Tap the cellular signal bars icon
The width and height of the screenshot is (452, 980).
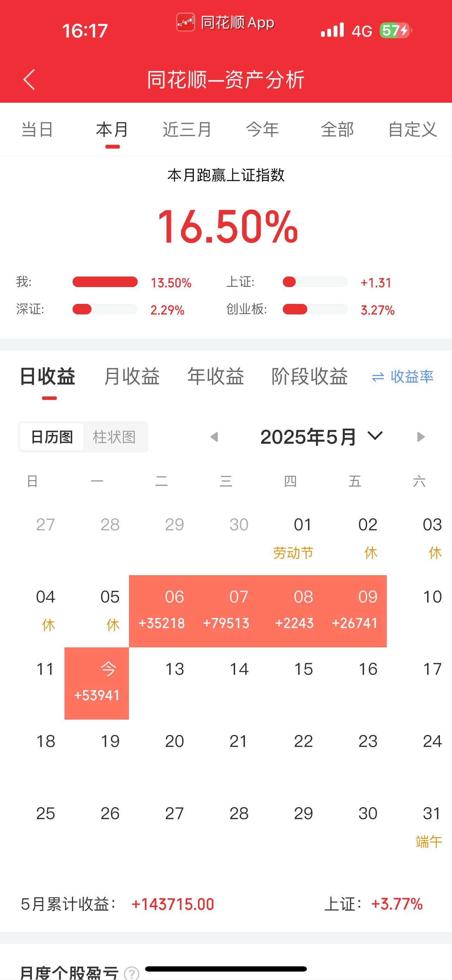tap(332, 30)
